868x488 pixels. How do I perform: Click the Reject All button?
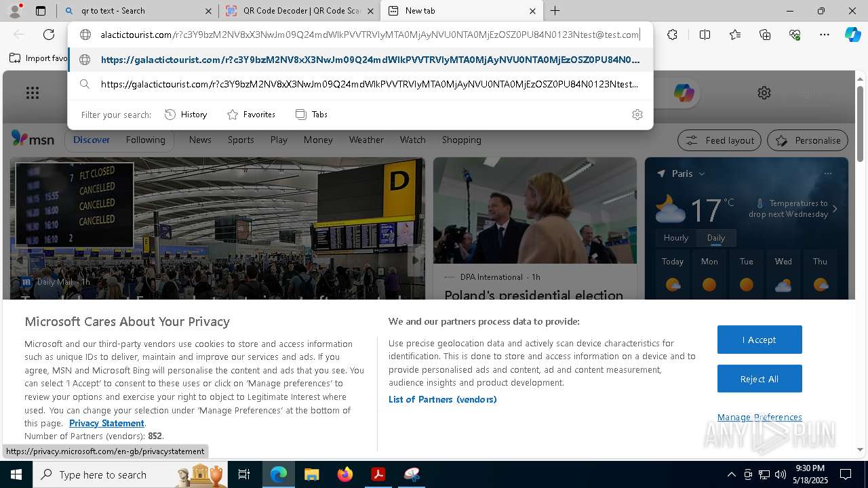759,379
